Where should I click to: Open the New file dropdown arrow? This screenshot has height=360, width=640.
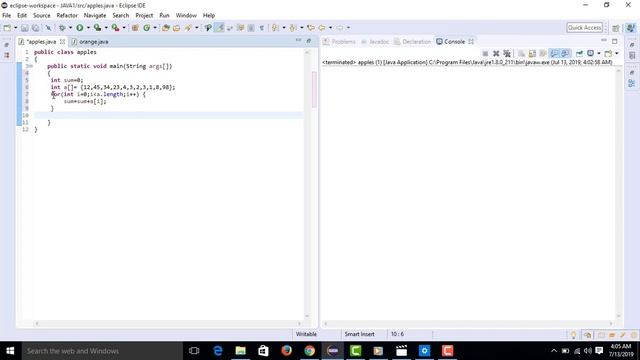[16, 28]
